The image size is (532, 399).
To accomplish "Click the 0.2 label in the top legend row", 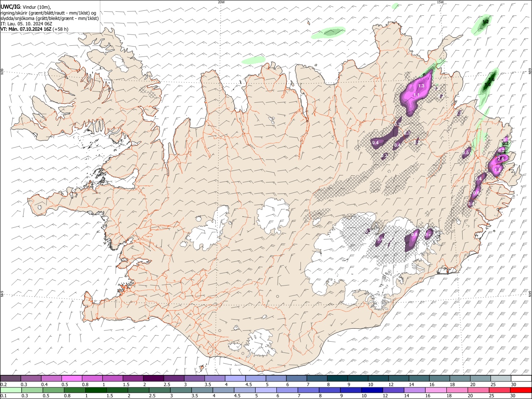I will [x=4, y=384].
